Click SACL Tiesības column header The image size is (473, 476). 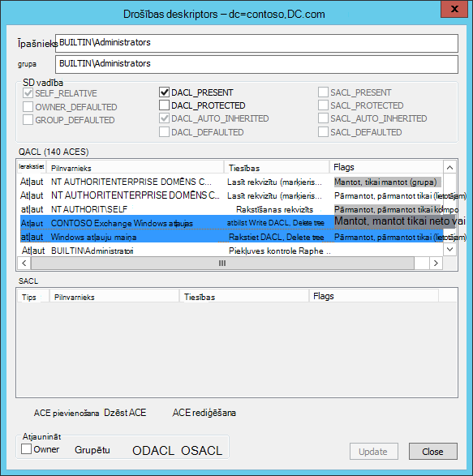[244, 296]
